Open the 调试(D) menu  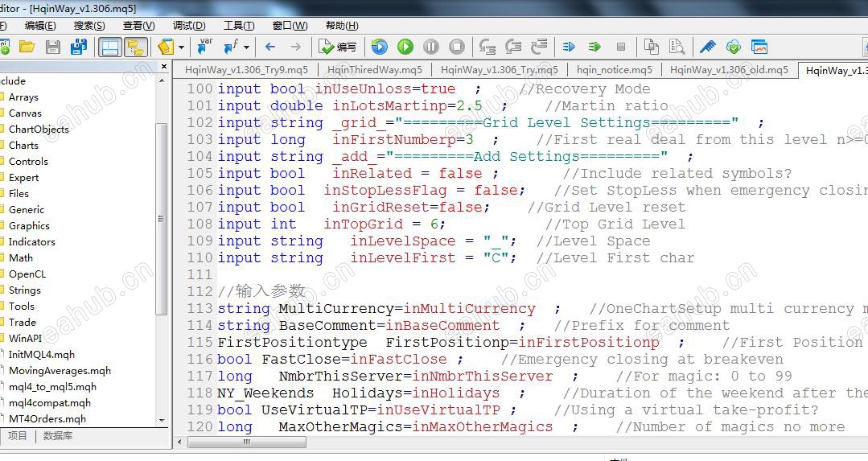click(x=189, y=26)
